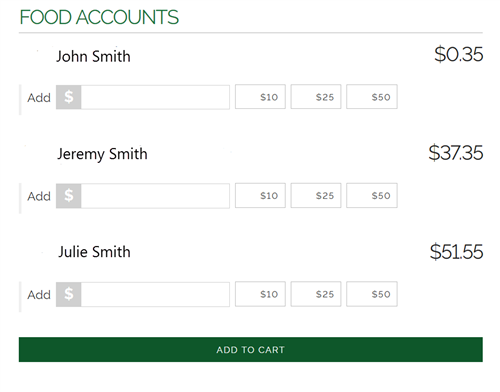Click the Julie Smith account name
Image resolution: width=500 pixels, height=392 pixels.
pyautogui.click(x=94, y=252)
